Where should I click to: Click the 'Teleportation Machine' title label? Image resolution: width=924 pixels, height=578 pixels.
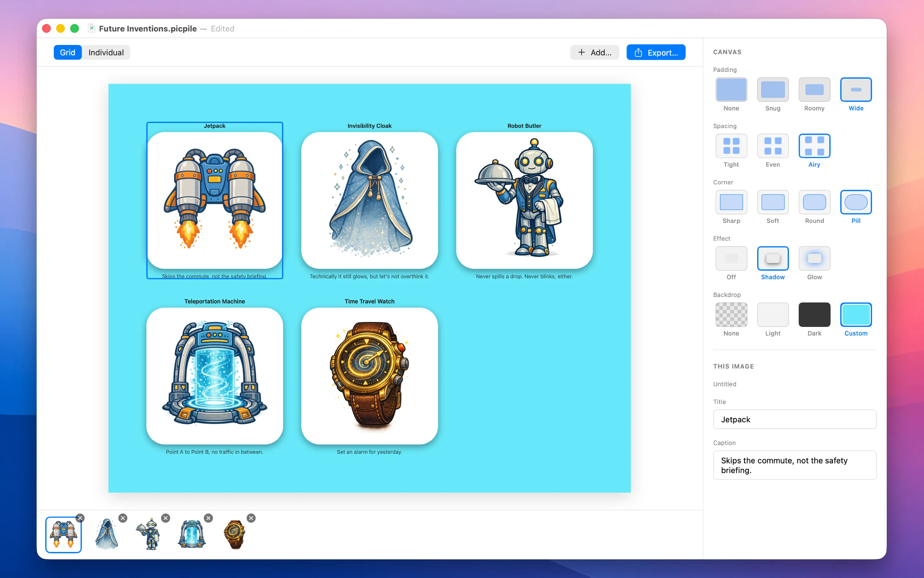point(215,301)
